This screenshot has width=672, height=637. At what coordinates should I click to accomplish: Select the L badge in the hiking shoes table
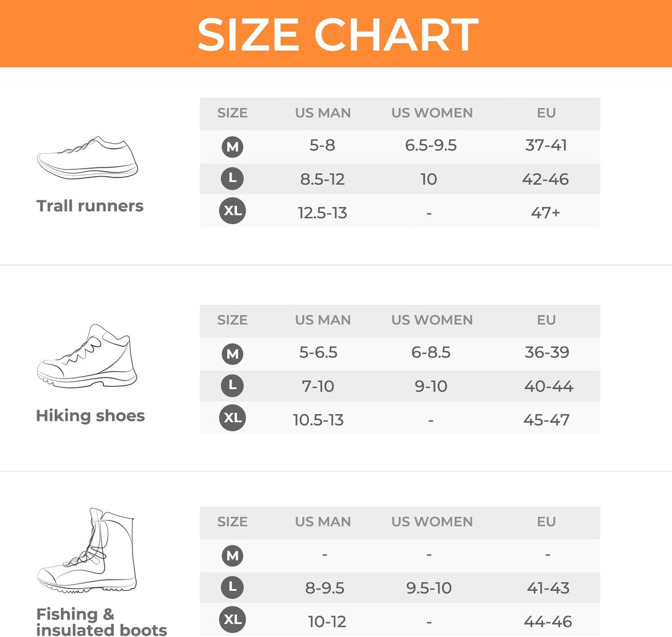tap(233, 386)
